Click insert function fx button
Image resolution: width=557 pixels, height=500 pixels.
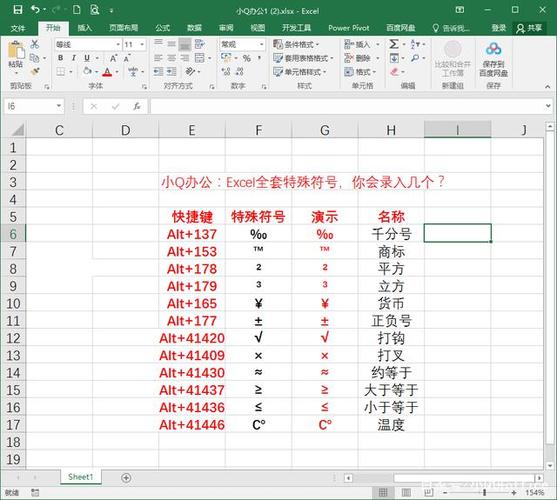[x=137, y=106]
